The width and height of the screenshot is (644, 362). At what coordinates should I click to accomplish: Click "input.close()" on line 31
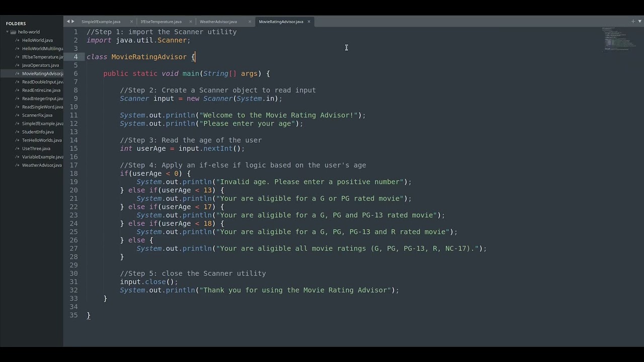point(149,282)
